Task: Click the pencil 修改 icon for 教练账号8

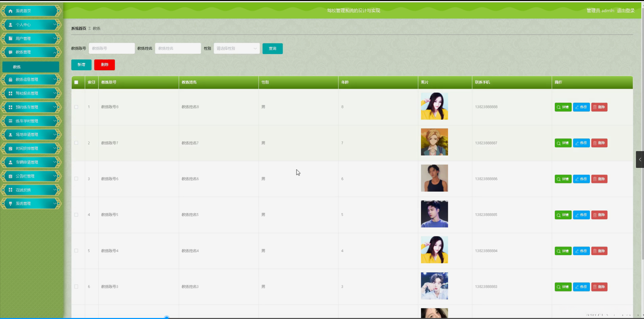Action: [x=577, y=107]
